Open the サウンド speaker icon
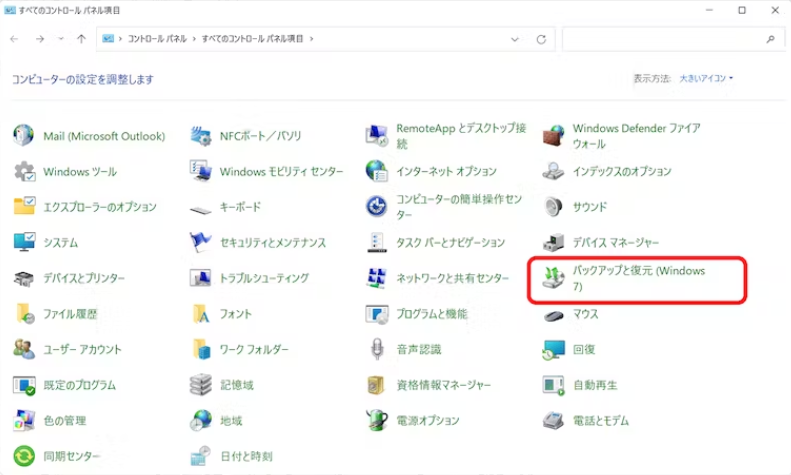This screenshot has width=791, height=475. click(x=553, y=207)
